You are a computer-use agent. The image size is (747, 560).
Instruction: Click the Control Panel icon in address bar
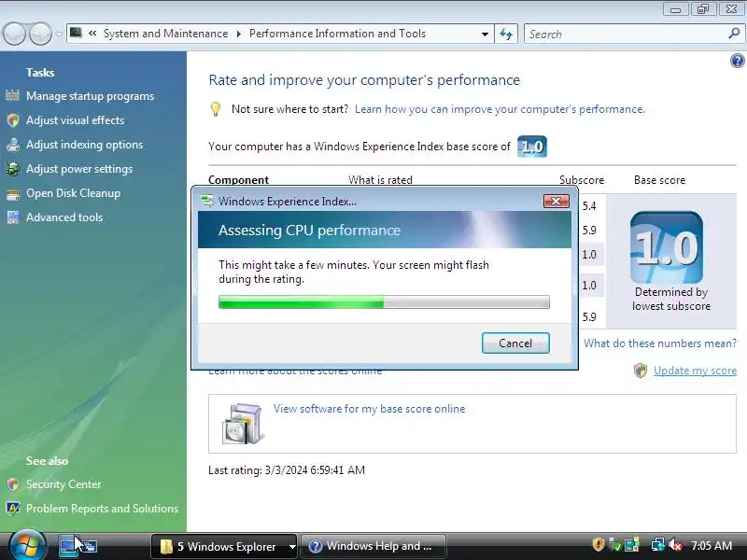coord(76,33)
